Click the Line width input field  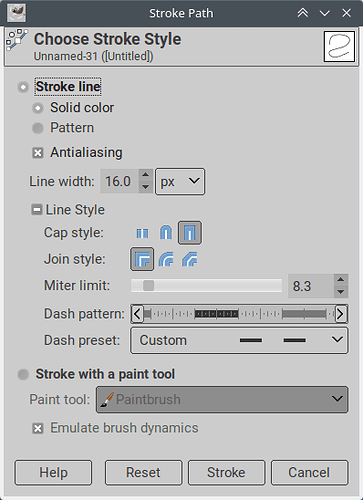pos(119,181)
